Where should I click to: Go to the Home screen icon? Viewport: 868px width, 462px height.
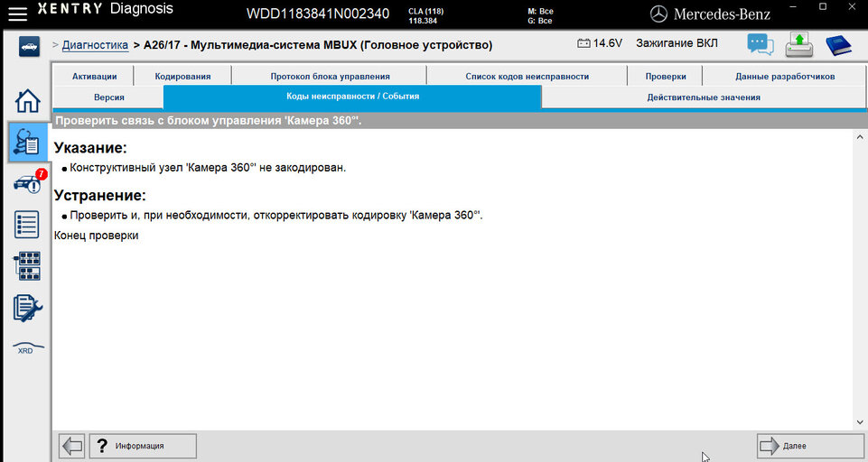[x=27, y=101]
